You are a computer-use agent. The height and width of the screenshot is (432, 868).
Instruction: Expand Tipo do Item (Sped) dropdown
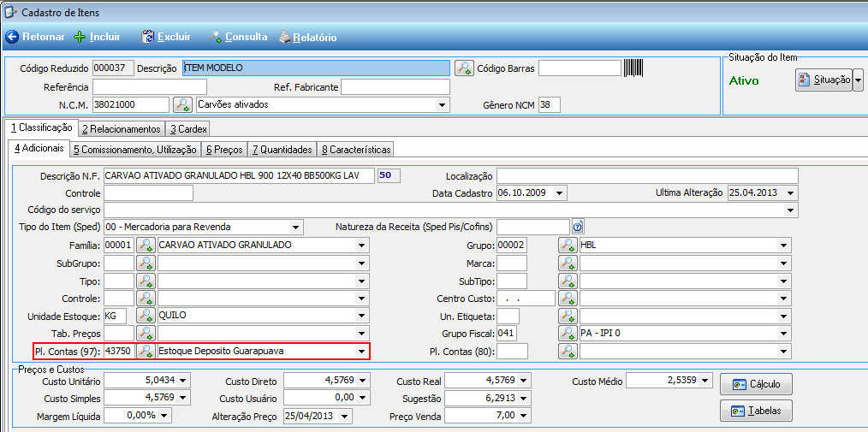[x=295, y=228]
